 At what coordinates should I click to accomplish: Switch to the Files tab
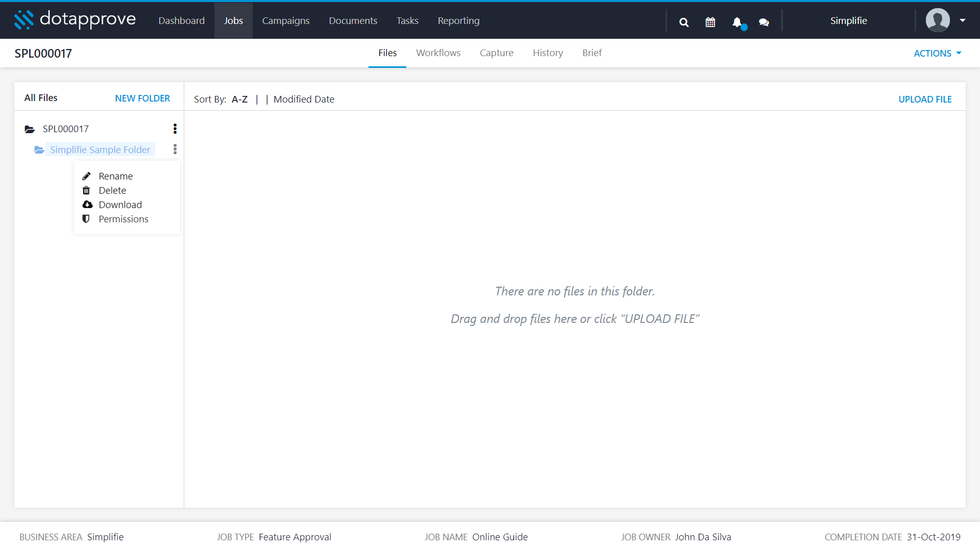coord(387,53)
